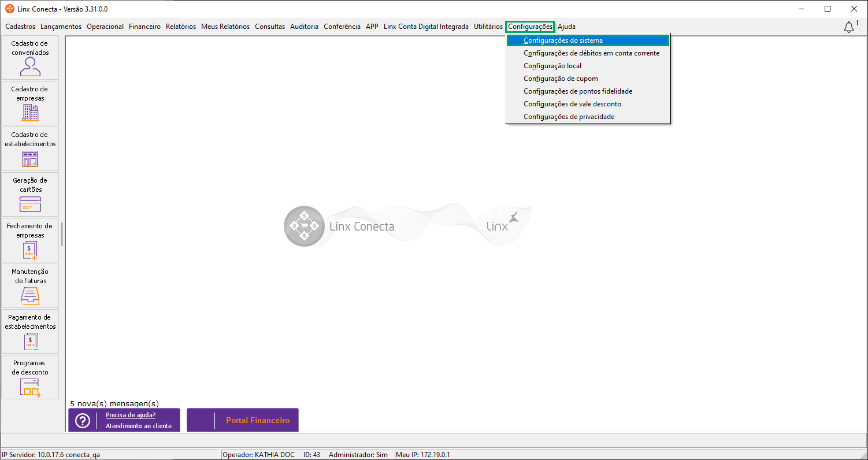Open Cadastro de conveniados from the sidebar
868x460 pixels.
pyautogui.click(x=30, y=58)
